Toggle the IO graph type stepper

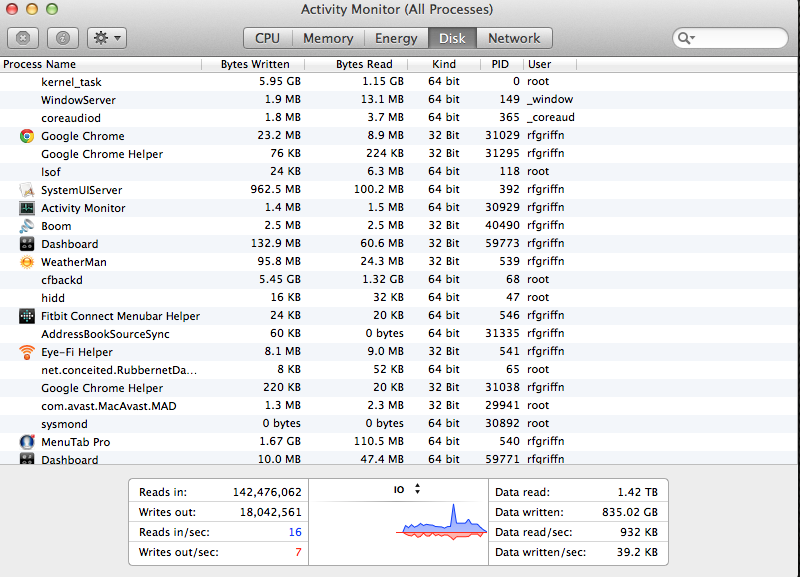tap(417, 489)
